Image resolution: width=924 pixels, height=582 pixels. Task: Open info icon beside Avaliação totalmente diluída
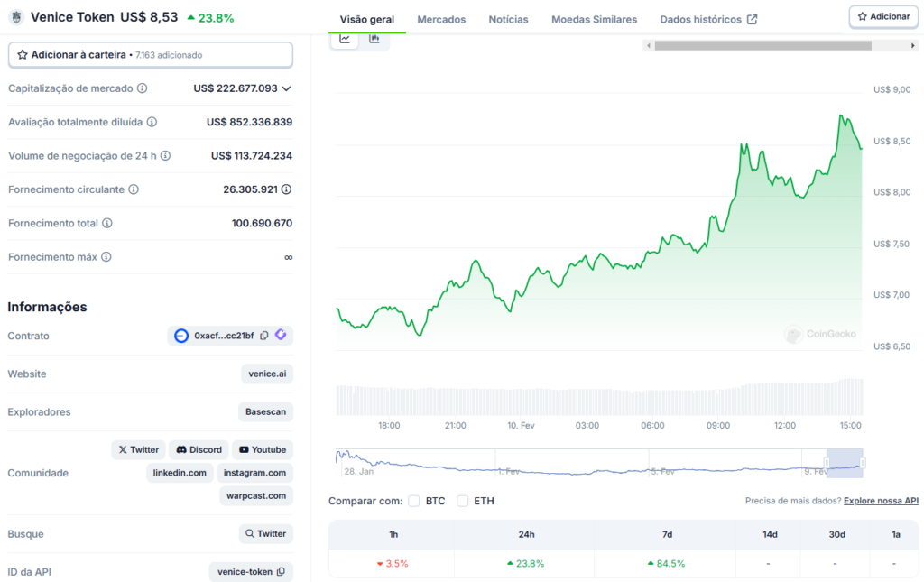(x=152, y=122)
